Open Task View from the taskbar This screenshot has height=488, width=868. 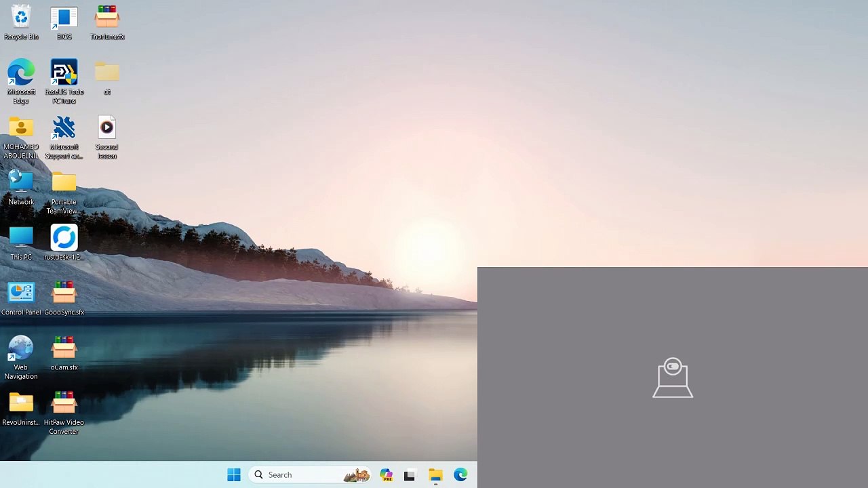(410, 475)
